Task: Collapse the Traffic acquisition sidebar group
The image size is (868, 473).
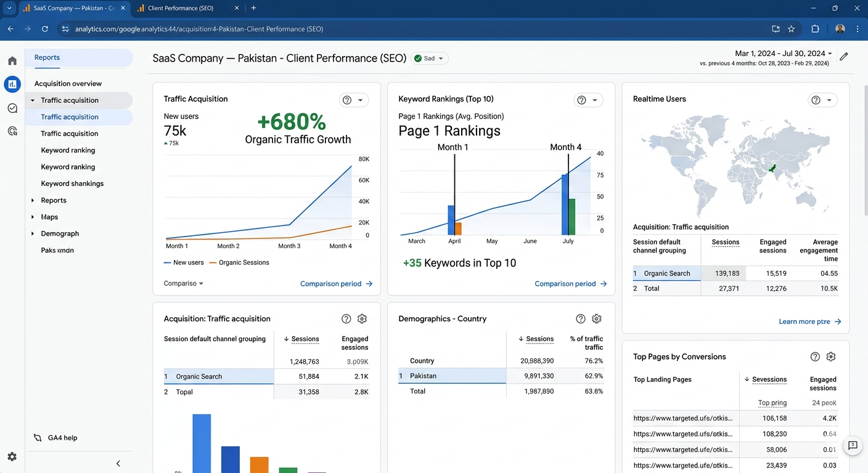Action: coord(33,100)
